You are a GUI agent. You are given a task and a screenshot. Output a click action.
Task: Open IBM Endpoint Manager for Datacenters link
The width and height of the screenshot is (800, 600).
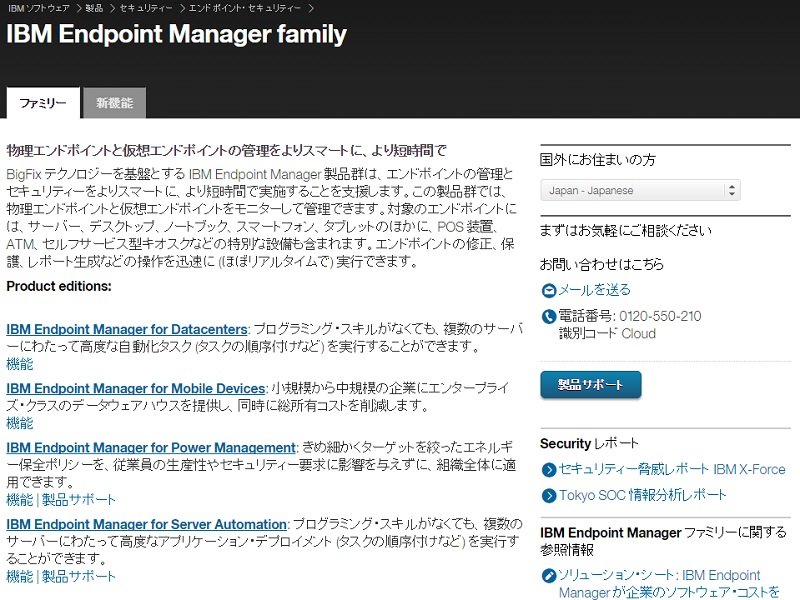[x=127, y=329]
